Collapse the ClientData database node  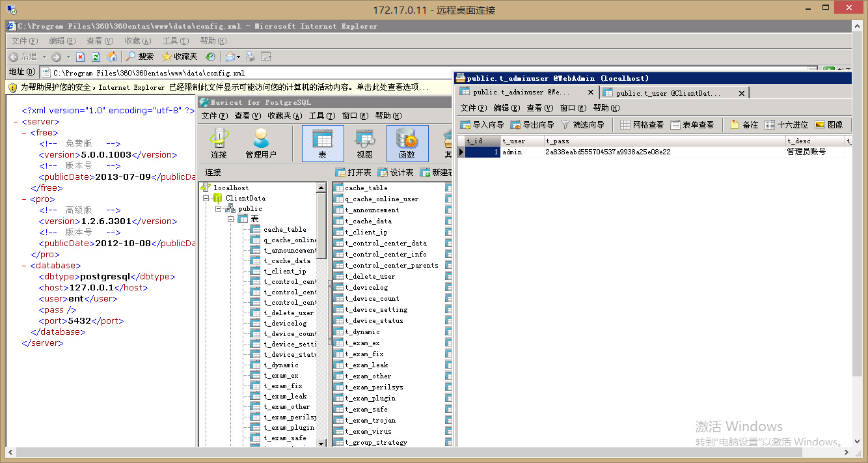point(206,198)
